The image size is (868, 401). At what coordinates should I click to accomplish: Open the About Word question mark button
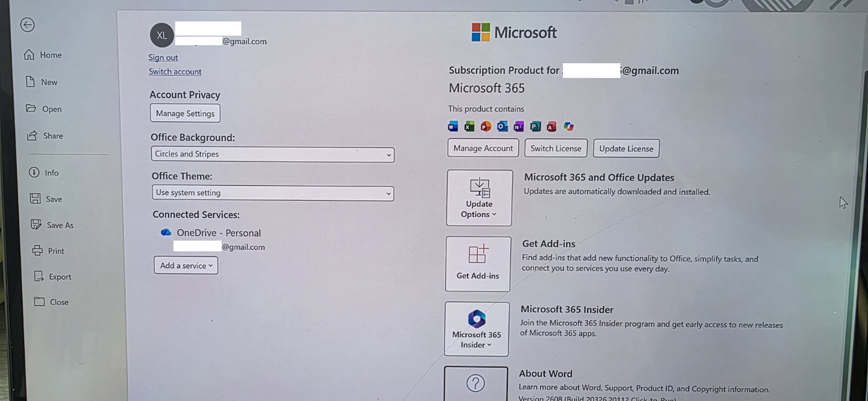[x=476, y=384]
